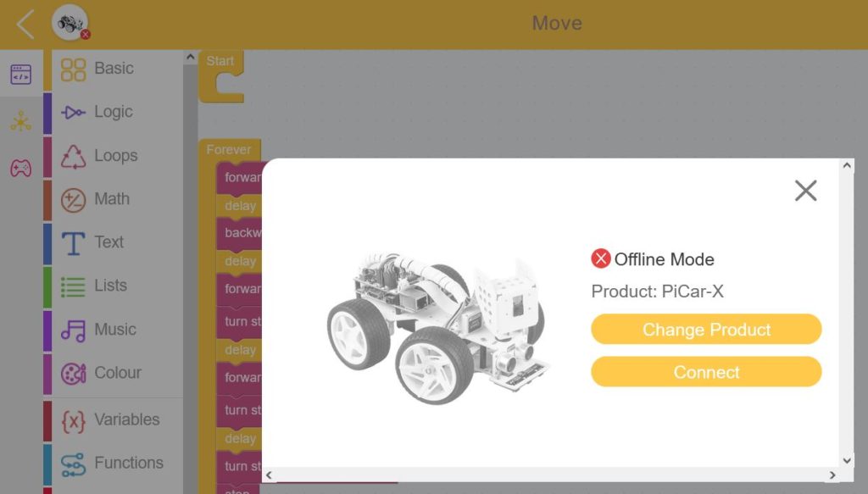
Task: Open the code blocks view in sidebar
Action: [x=21, y=74]
